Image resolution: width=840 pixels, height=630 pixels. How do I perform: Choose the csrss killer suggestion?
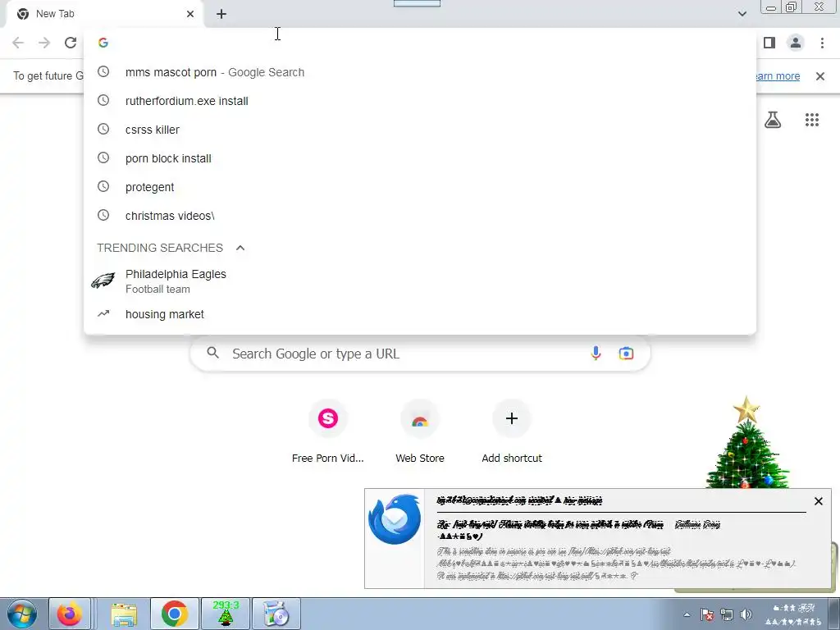click(x=420, y=130)
